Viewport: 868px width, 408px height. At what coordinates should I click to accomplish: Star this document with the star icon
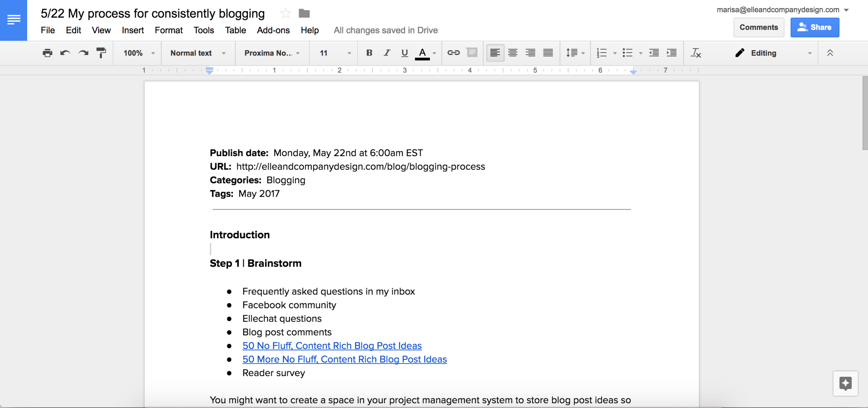click(285, 14)
